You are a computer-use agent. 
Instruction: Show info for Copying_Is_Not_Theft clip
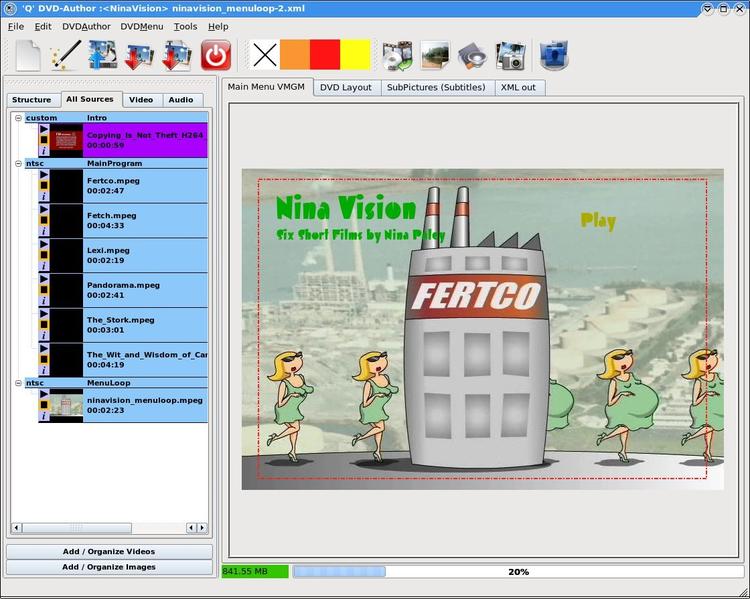(x=44, y=151)
